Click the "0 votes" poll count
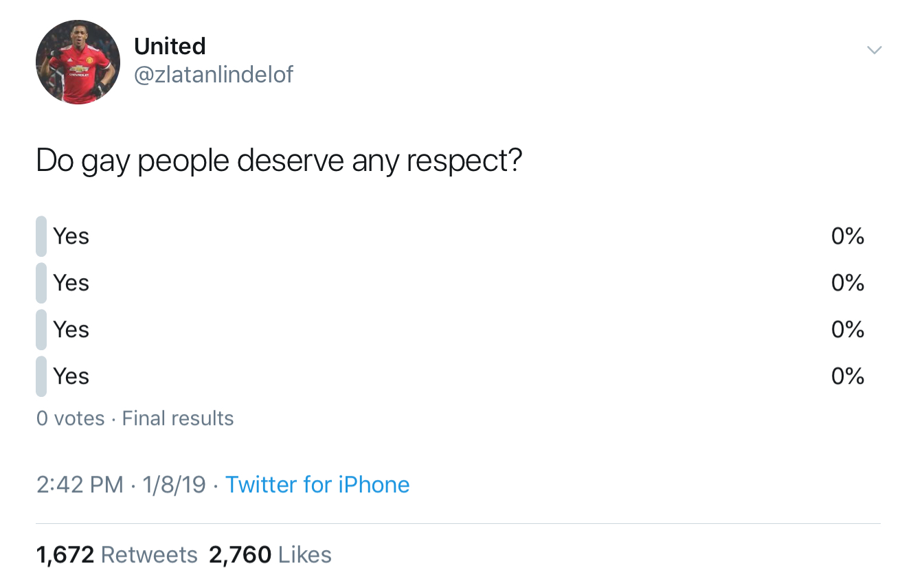924x583 pixels. pos(71,418)
